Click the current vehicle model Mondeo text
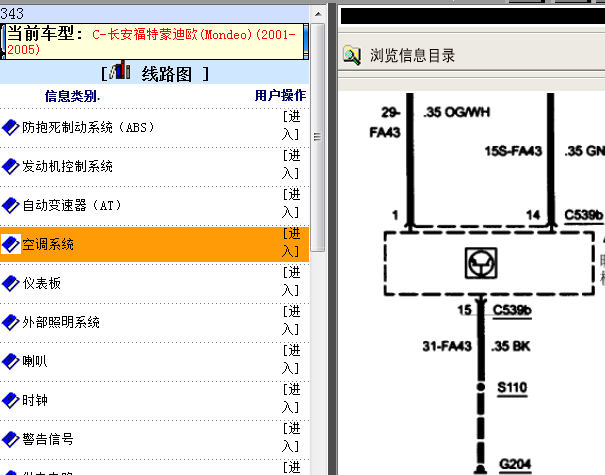The width and height of the screenshot is (605, 475). 151,42
